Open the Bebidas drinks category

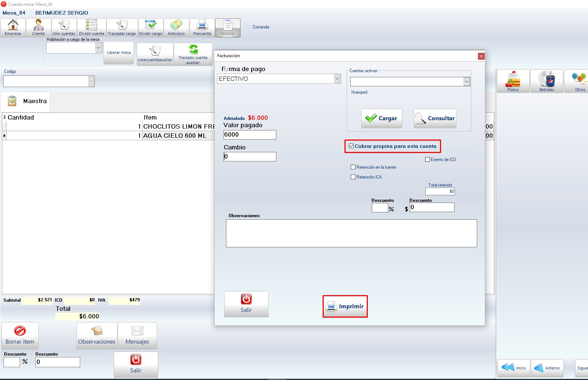click(x=546, y=81)
